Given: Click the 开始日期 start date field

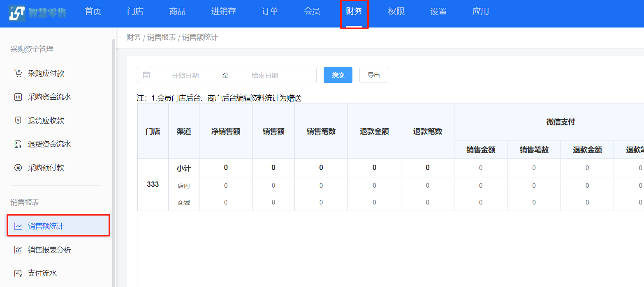Looking at the screenshot, I should [x=185, y=76].
